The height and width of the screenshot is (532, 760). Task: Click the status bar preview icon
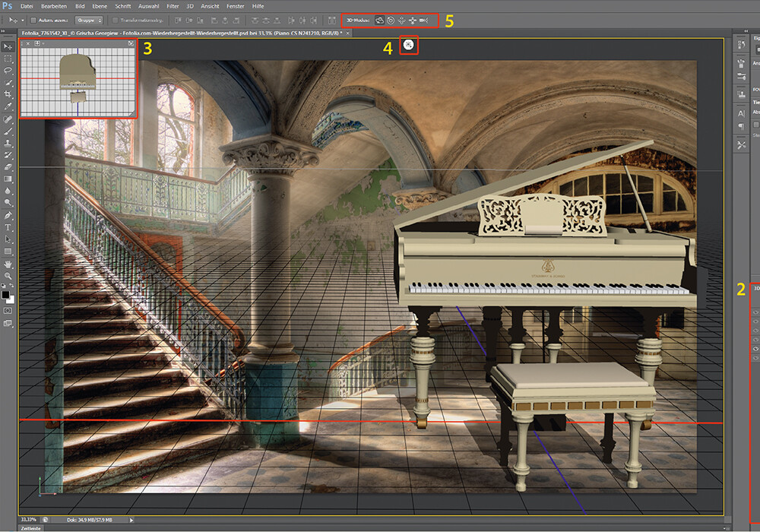pos(45,520)
